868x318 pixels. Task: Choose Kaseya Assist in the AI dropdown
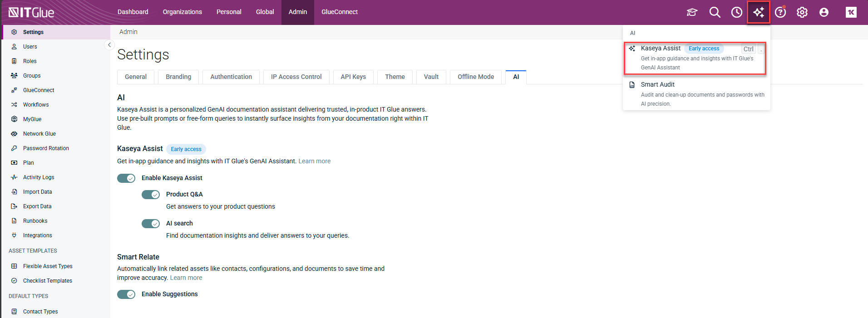pos(696,58)
